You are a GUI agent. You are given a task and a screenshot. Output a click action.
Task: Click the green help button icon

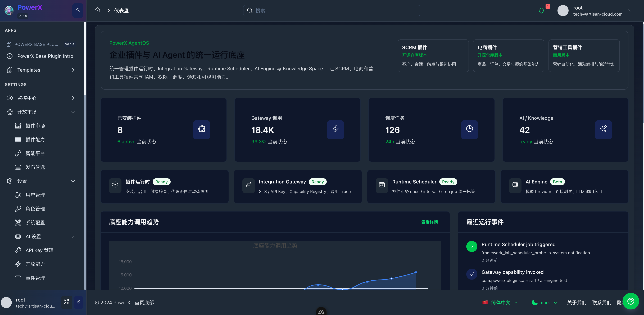tap(631, 301)
